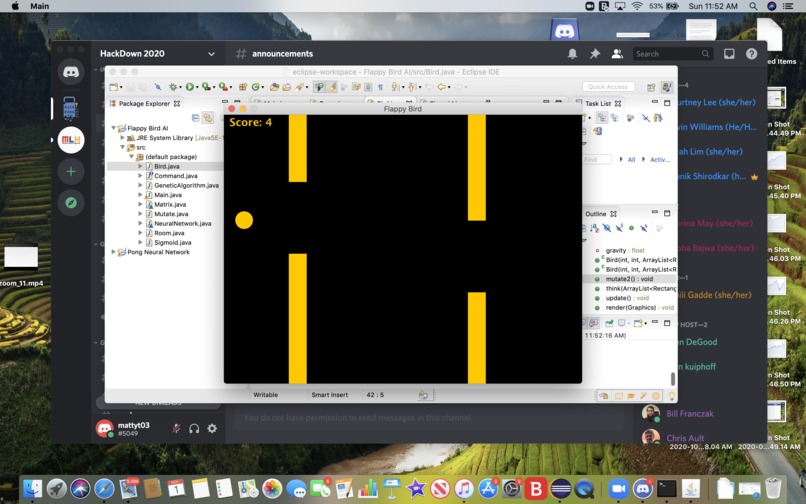Add a server with the plus icon

[x=71, y=171]
